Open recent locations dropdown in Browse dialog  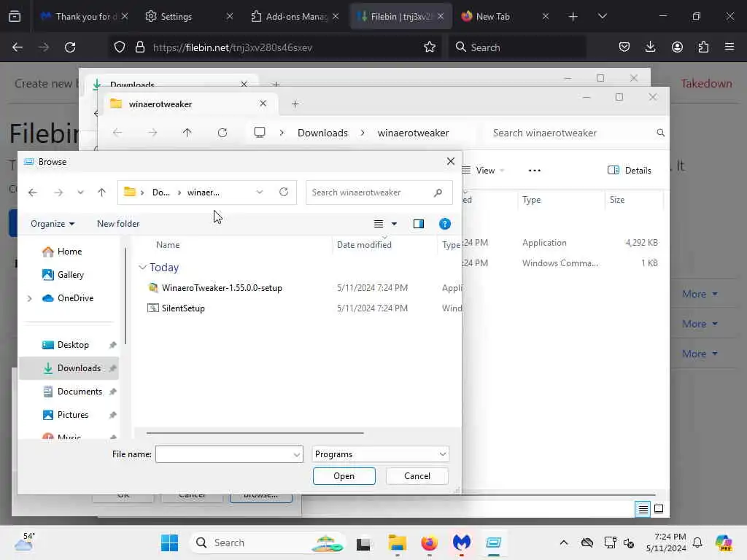tap(80, 192)
